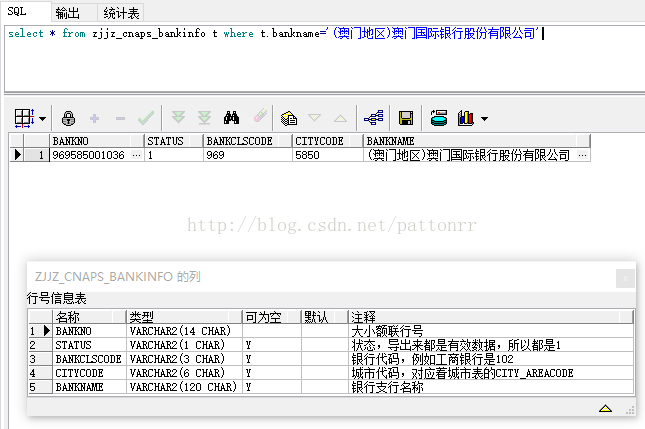Click the post changes checkmark icon
645x429 pixels.
click(x=146, y=118)
